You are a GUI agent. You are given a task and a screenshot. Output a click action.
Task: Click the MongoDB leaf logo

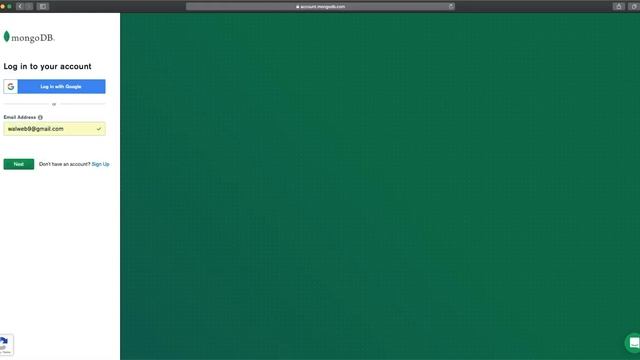pos(7,37)
